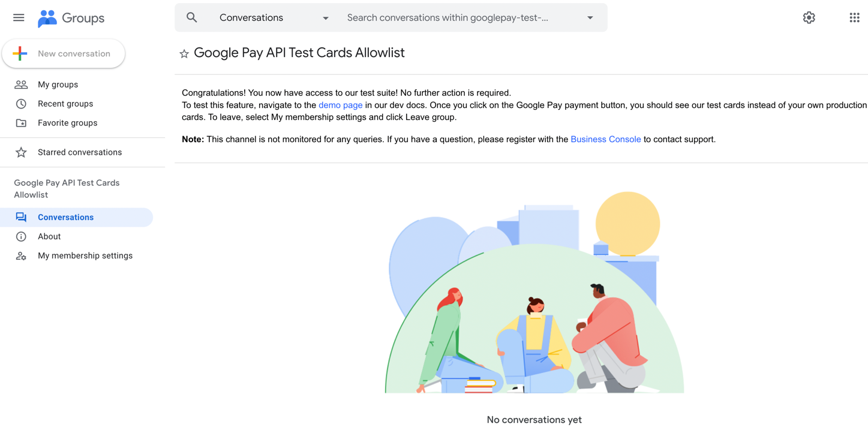Expand the Conversations search scope dropdown
The image size is (868, 433).
click(326, 18)
